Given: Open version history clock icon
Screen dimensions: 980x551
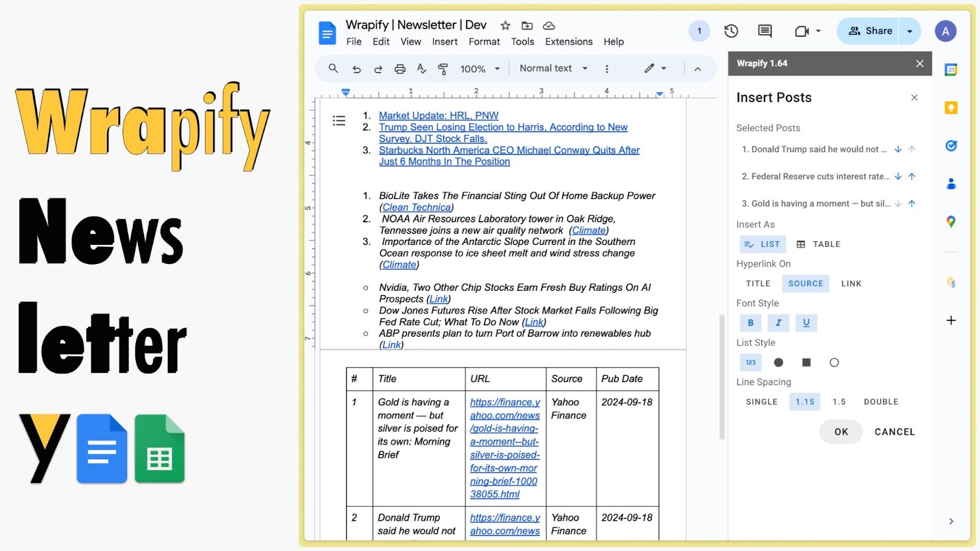Looking at the screenshot, I should (x=731, y=31).
